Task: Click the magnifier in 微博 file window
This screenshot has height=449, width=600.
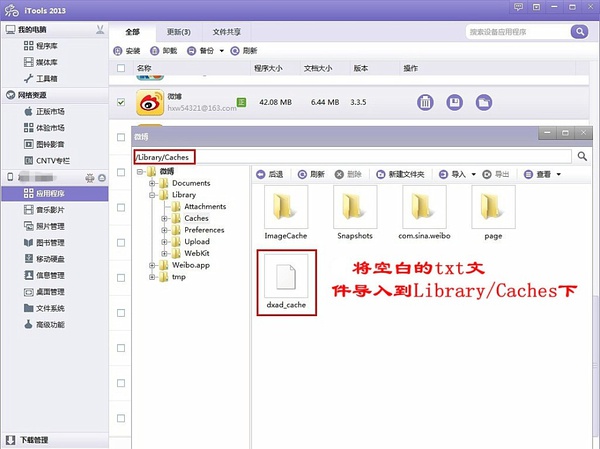Action: point(582,156)
